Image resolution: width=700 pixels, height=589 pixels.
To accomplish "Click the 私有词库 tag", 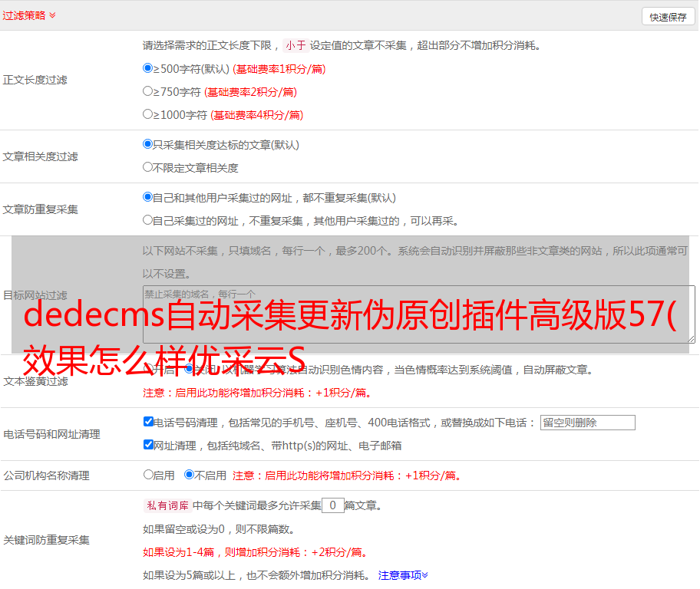I will point(167,505).
